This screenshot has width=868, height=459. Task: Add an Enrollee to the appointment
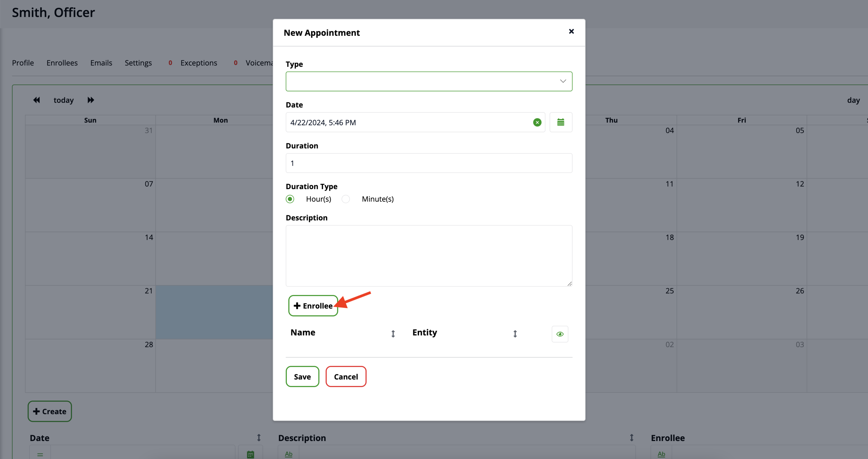(313, 306)
